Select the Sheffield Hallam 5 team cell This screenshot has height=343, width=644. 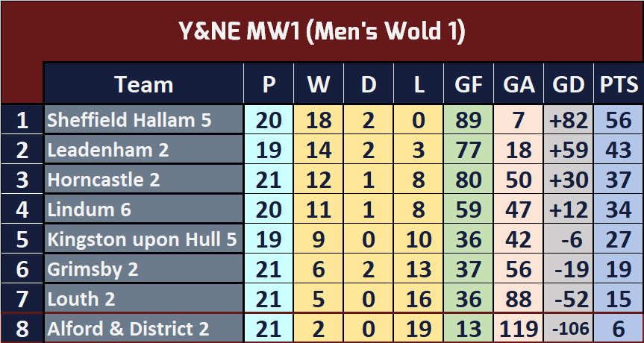point(143,120)
